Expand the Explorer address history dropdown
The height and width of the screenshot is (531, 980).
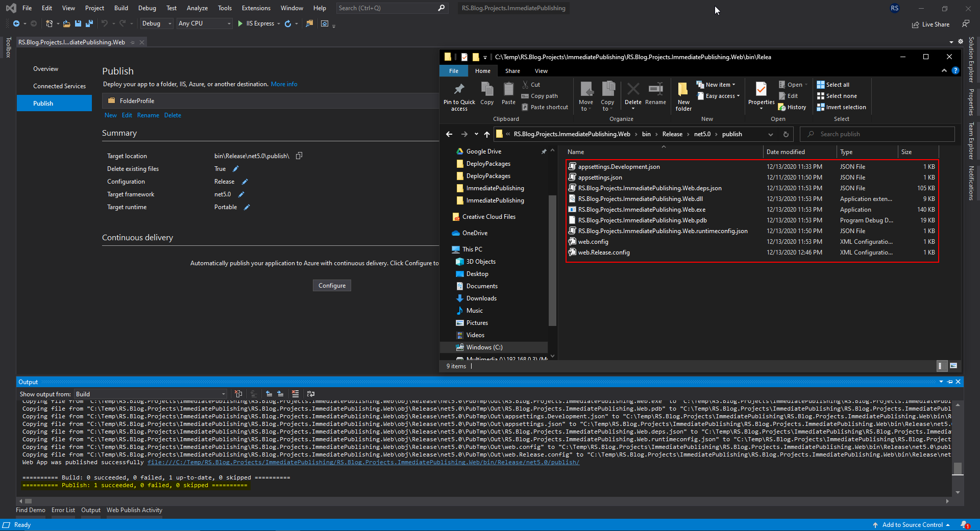click(x=771, y=134)
